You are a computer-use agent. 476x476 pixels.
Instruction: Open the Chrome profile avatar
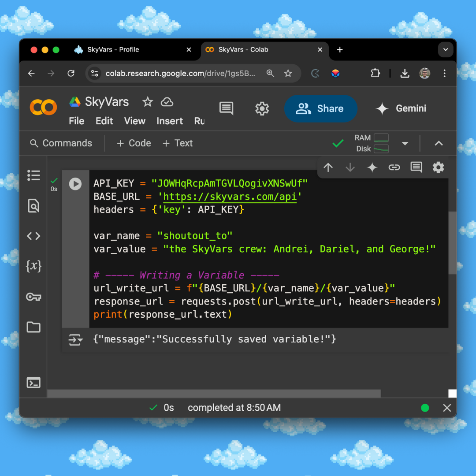(425, 73)
